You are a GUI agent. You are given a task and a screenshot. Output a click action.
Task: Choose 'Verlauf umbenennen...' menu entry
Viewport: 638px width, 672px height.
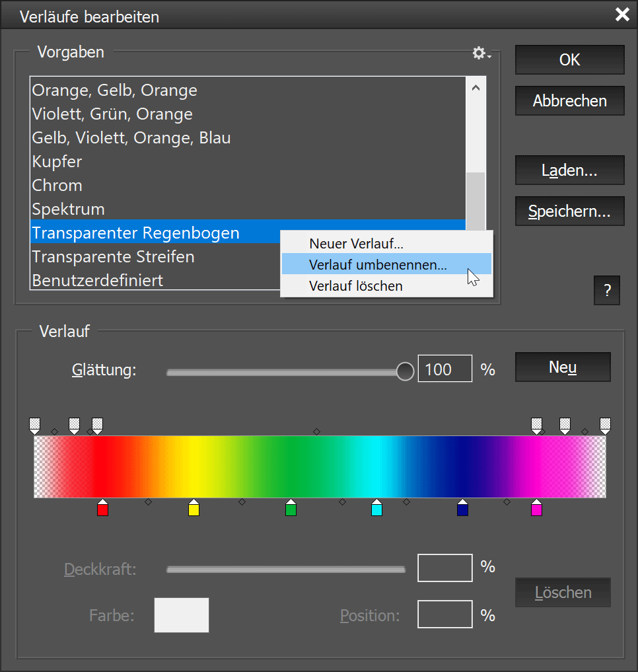378,265
